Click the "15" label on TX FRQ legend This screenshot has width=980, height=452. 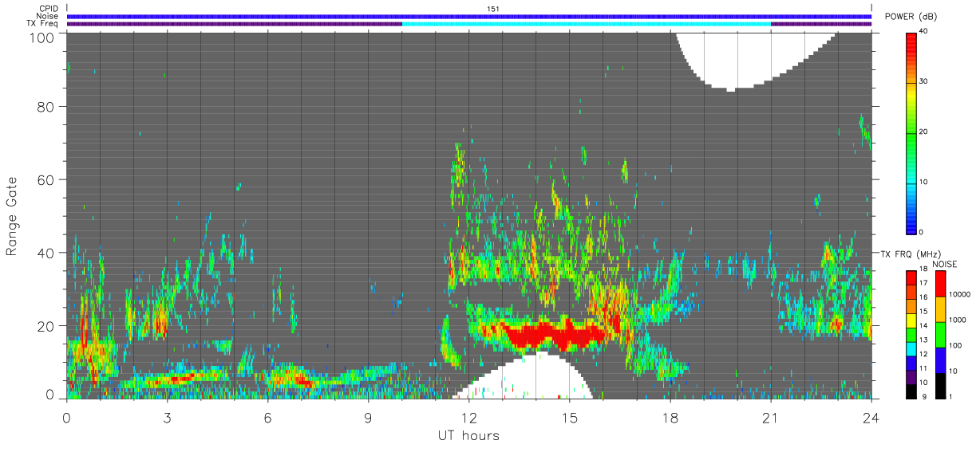pyautogui.click(x=923, y=311)
